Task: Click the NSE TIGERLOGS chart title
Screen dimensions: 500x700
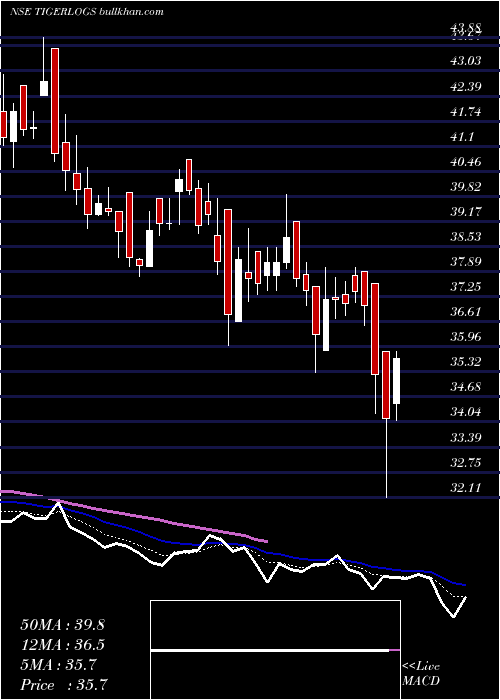Action: (53, 12)
